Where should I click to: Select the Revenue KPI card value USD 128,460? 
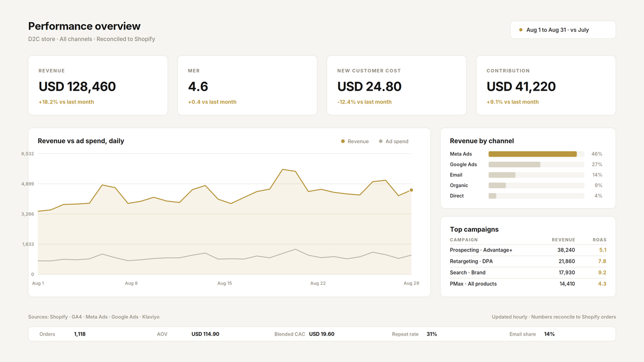click(77, 86)
